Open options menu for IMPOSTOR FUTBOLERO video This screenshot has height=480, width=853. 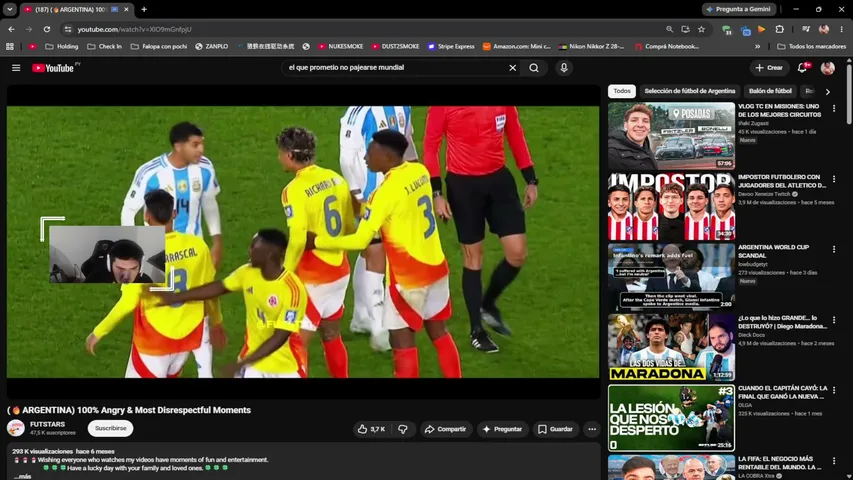coord(834,179)
